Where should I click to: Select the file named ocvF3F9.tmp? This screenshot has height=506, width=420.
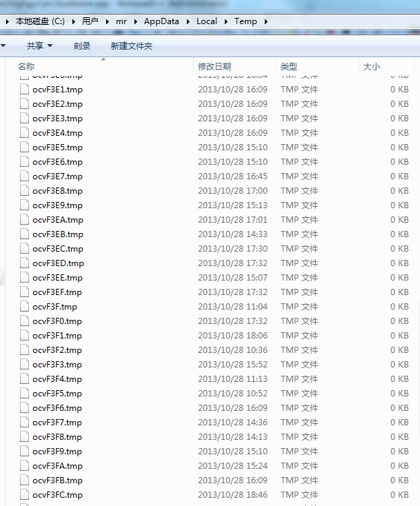pos(57,452)
